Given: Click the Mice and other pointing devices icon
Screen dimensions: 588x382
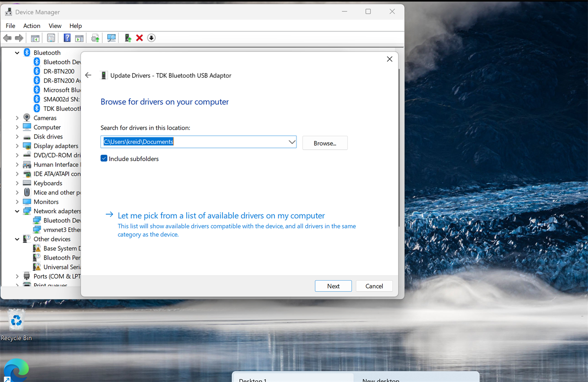Looking at the screenshot, I should tap(27, 192).
